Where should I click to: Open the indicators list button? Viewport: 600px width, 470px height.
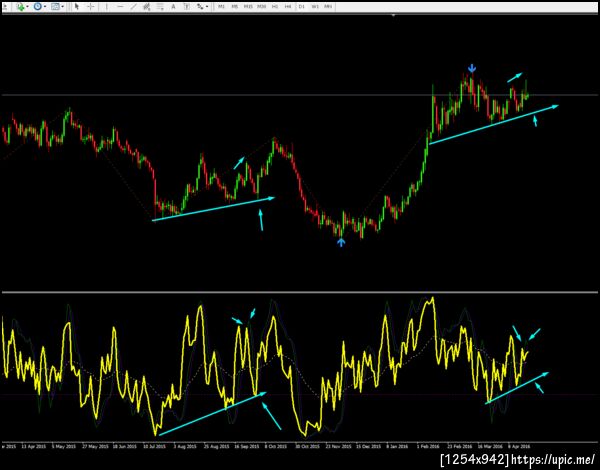(20, 7)
